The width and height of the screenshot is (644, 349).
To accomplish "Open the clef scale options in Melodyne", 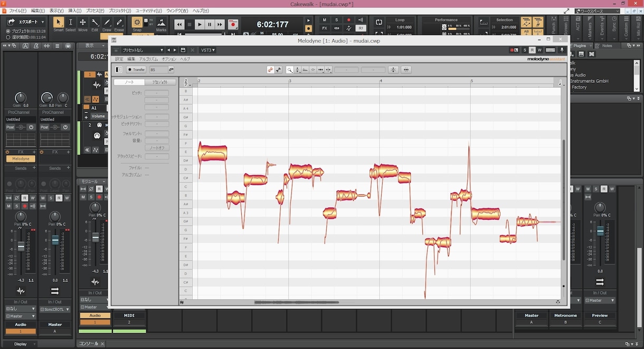I will click(x=186, y=82).
